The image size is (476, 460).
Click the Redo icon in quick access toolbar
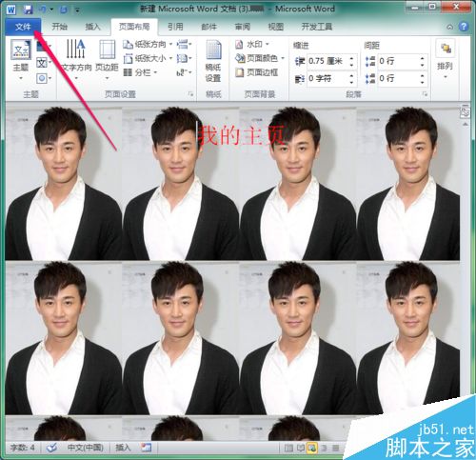click(x=64, y=10)
